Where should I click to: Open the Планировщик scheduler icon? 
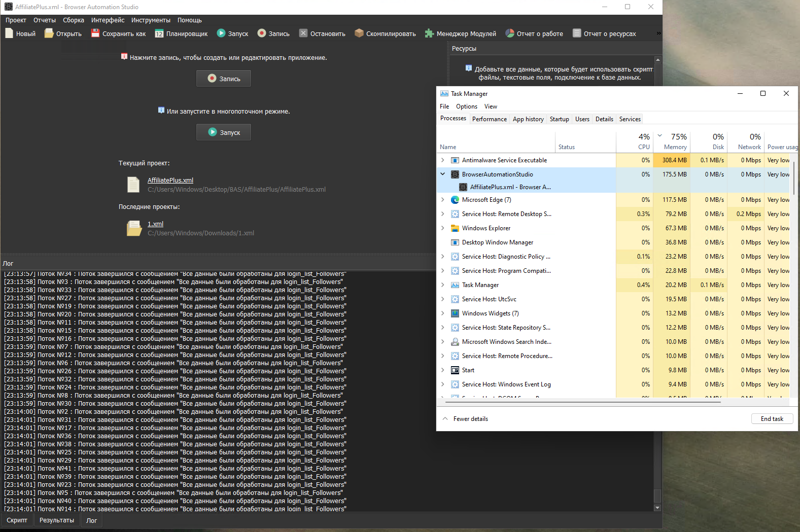[159, 33]
